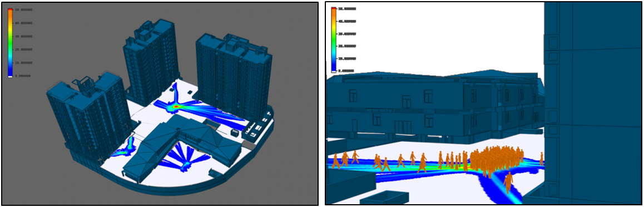Click the green band of aerial legend scale

(10, 43)
